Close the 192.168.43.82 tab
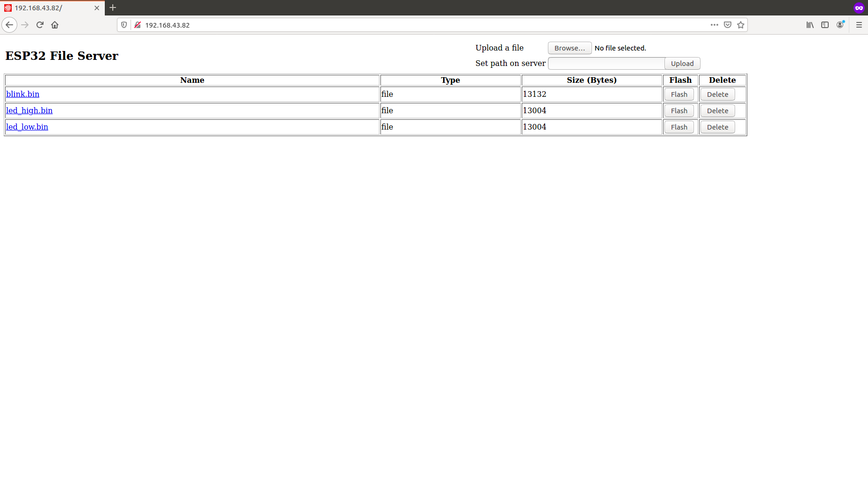Screen dimensions: 868x494 tap(97, 8)
